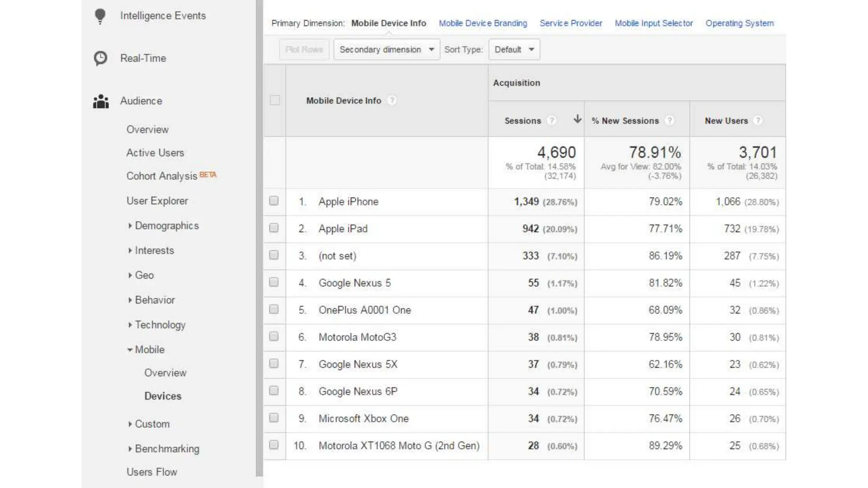Click help icon next to % New Sessions
868x488 pixels.
[669, 121]
